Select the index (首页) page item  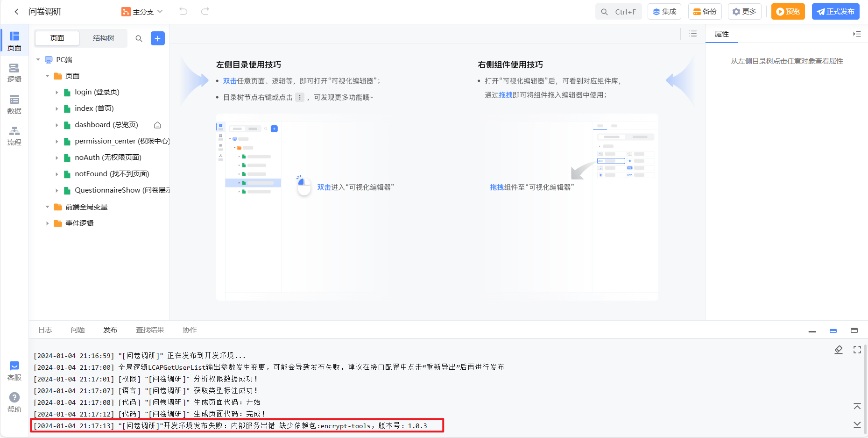pos(94,108)
